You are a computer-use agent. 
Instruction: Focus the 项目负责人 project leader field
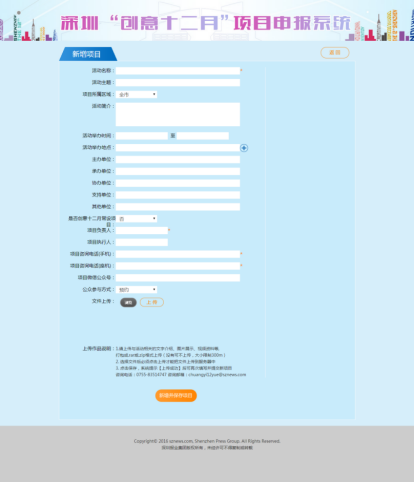coord(142,230)
